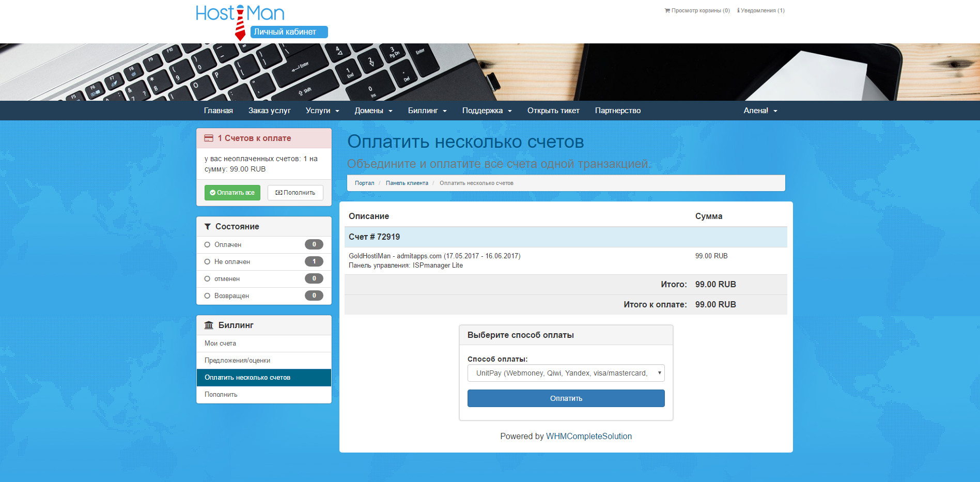Select the Возвращен status radio
980x482 pixels.
click(x=207, y=296)
